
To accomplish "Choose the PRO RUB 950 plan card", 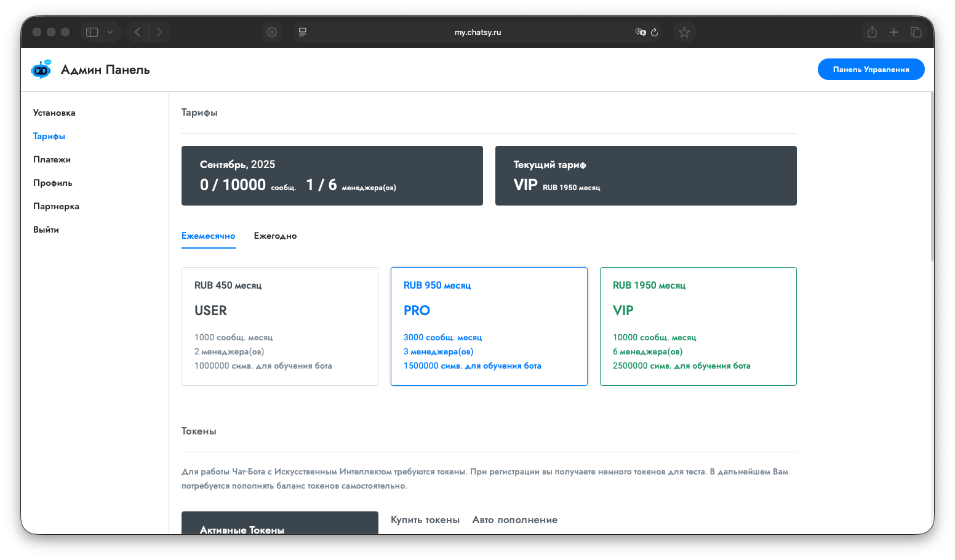I will 489,326.
